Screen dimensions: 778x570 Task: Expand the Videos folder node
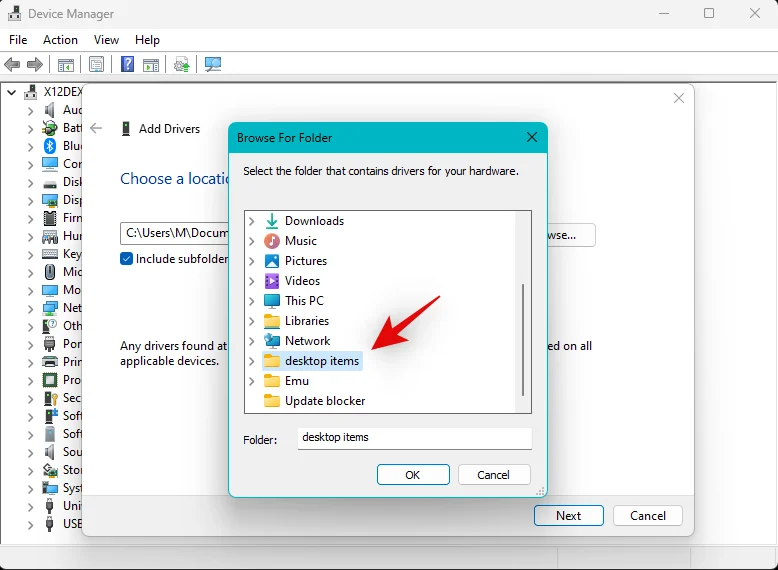(252, 281)
